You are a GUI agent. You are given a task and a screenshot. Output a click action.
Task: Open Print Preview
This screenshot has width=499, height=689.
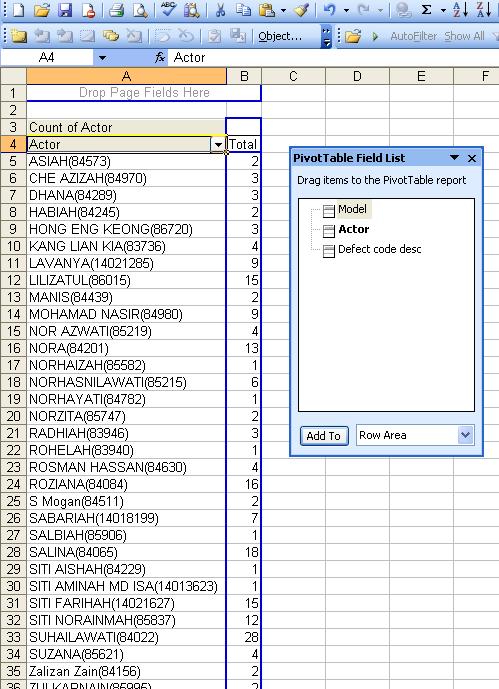point(140,10)
